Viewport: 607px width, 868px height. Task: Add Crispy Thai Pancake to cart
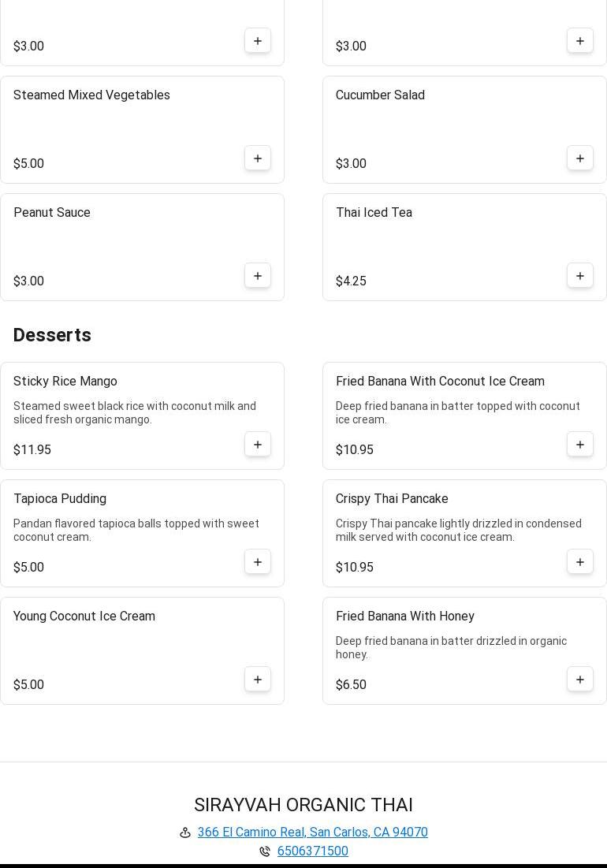click(x=580, y=562)
